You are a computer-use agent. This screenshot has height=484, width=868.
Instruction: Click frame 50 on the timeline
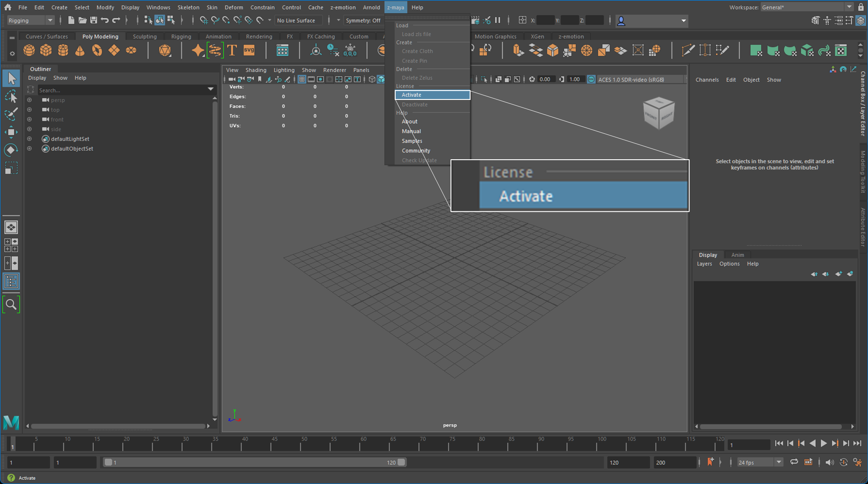point(304,444)
